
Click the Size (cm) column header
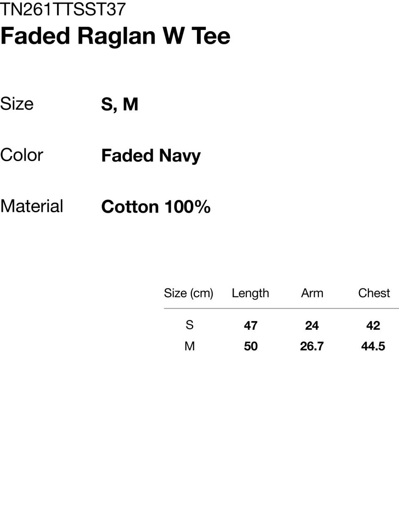[189, 293]
